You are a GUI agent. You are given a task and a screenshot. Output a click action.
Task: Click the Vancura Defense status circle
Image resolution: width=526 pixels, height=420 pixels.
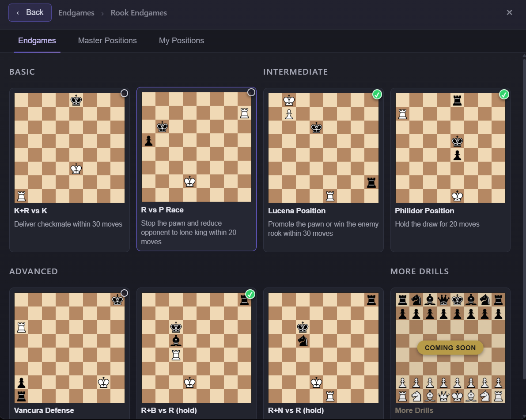click(124, 293)
